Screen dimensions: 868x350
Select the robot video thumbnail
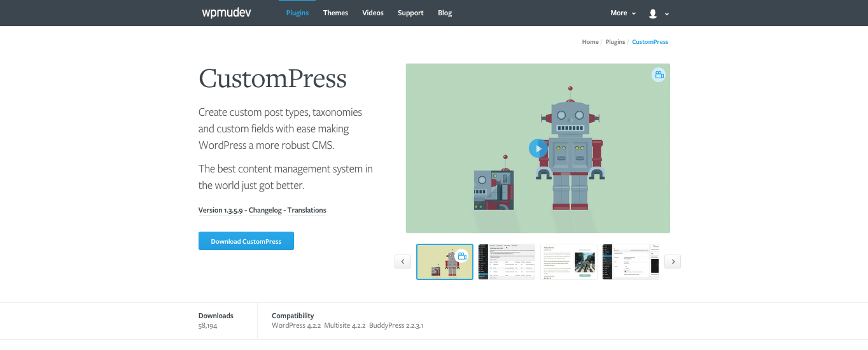[x=445, y=262]
